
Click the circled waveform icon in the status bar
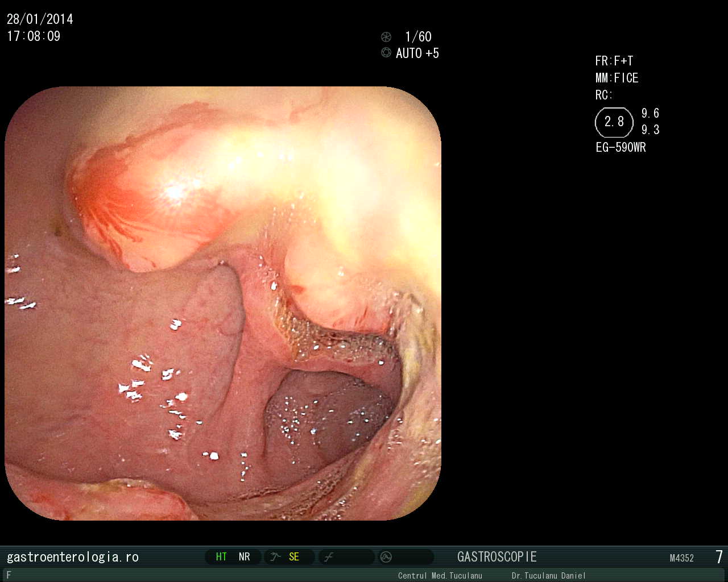click(x=386, y=557)
